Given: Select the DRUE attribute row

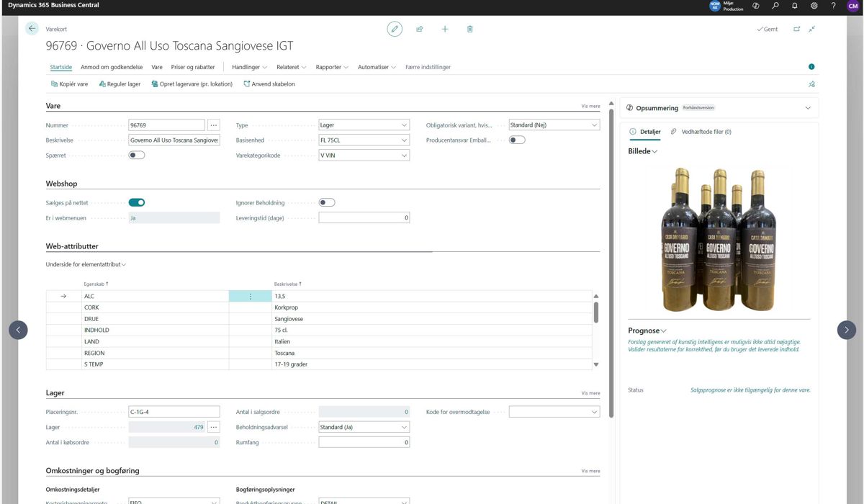Looking at the screenshot, I should [x=320, y=319].
